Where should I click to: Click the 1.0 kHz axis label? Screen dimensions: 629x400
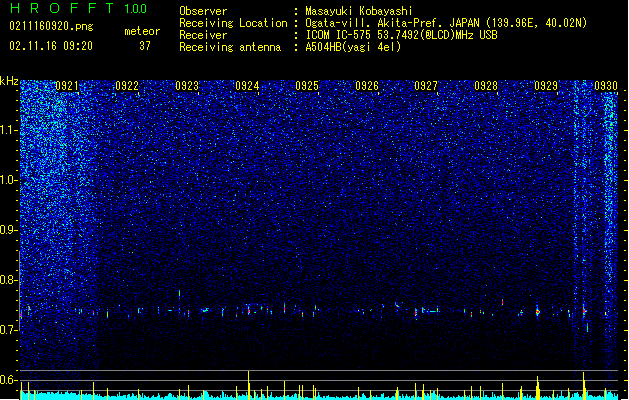pyautogui.click(x=9, y=180)
